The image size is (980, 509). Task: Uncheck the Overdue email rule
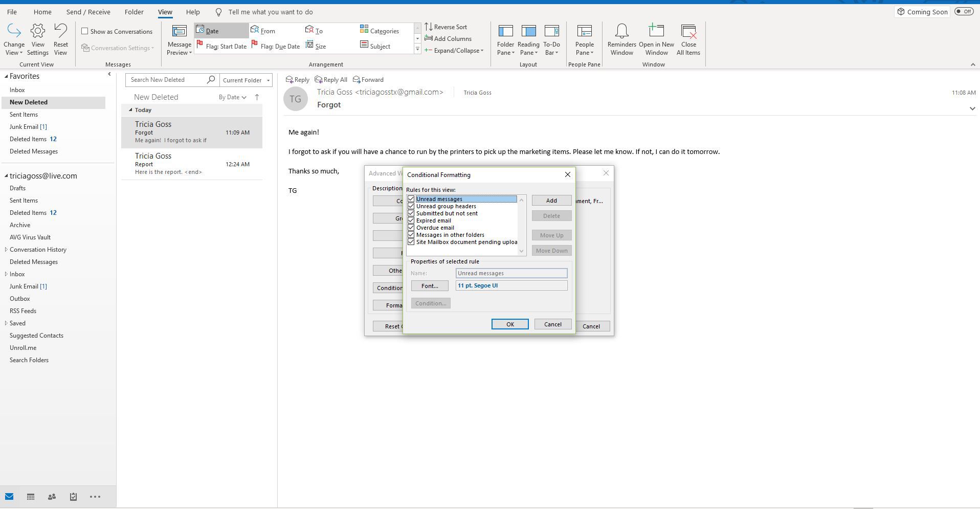tap(411, 228)
